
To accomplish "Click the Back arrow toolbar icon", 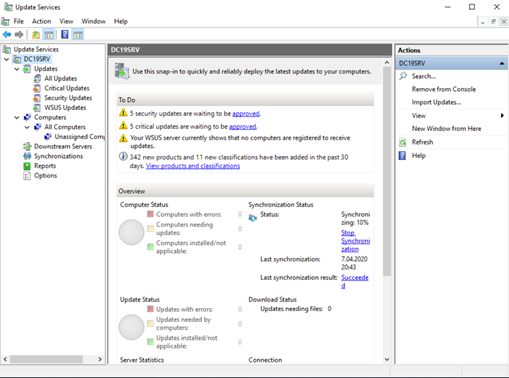I will (7, 34).
